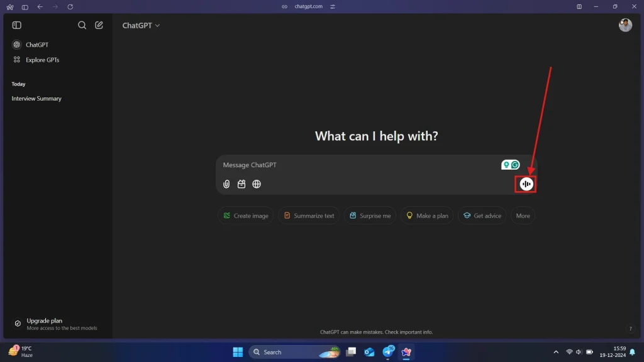
Task: Open Outlook from the taskbar
Action: [369, 352]
